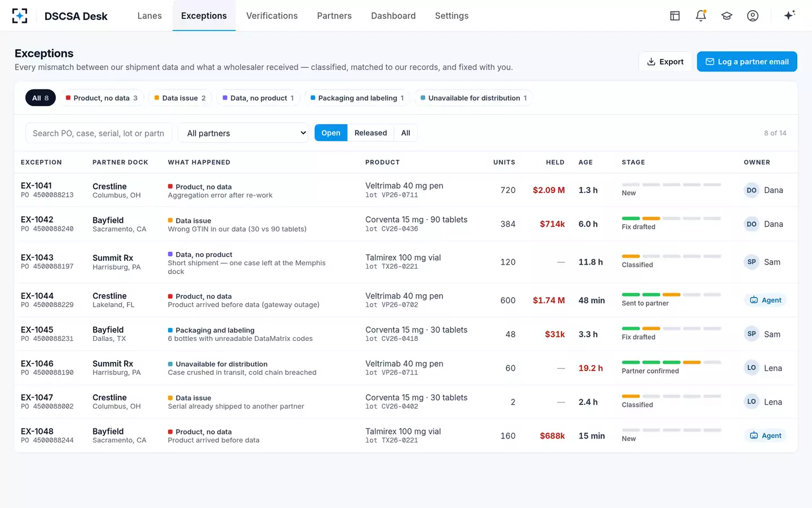Click the Agent badge in EX-1044 row
812x508 pixels.
[765, 300]
